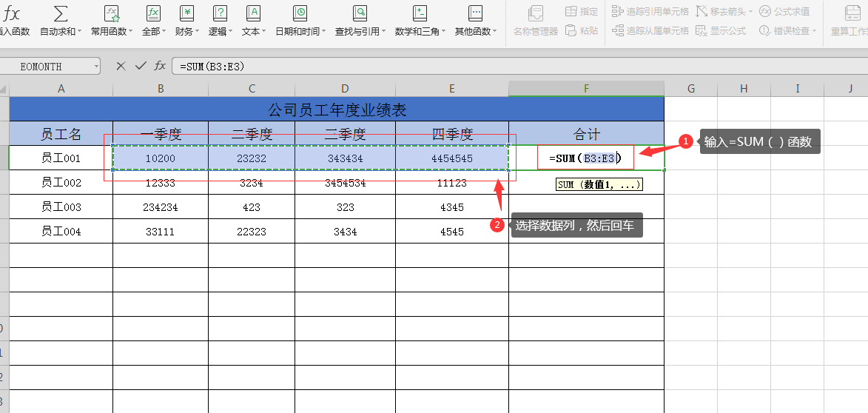The image size is (868, 413).
Task: Click the formula bar containing =SUM(B3:E3)
Action: [x=519, y=66]
